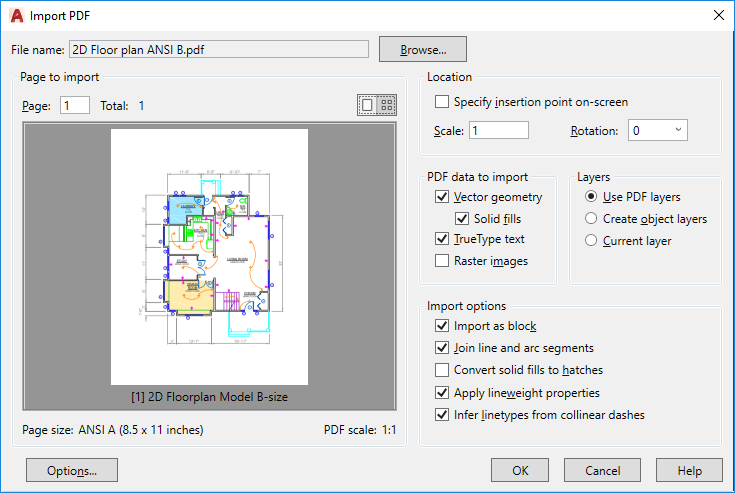Open Help for Import PDF
Viewport: 735px width, 493px height.
[689, 470]
